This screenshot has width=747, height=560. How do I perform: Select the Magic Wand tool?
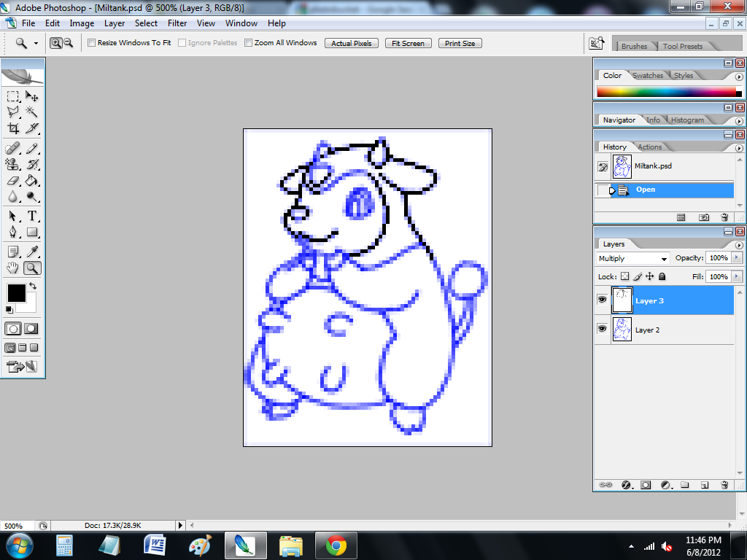click(32, 112)
